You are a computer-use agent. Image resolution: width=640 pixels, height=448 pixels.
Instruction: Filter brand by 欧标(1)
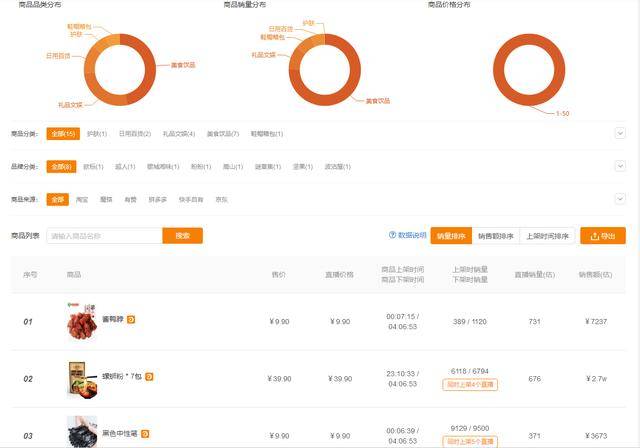tap(91, 166)
